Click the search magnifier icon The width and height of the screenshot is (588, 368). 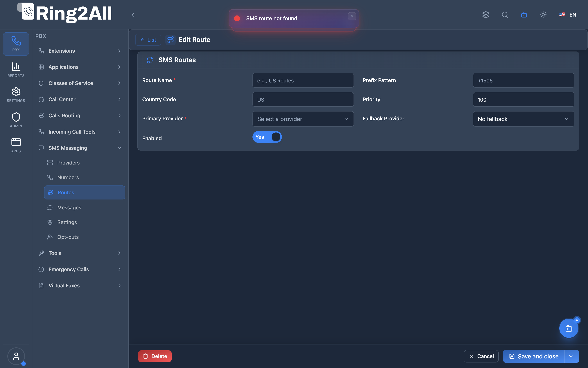[505, 15]
